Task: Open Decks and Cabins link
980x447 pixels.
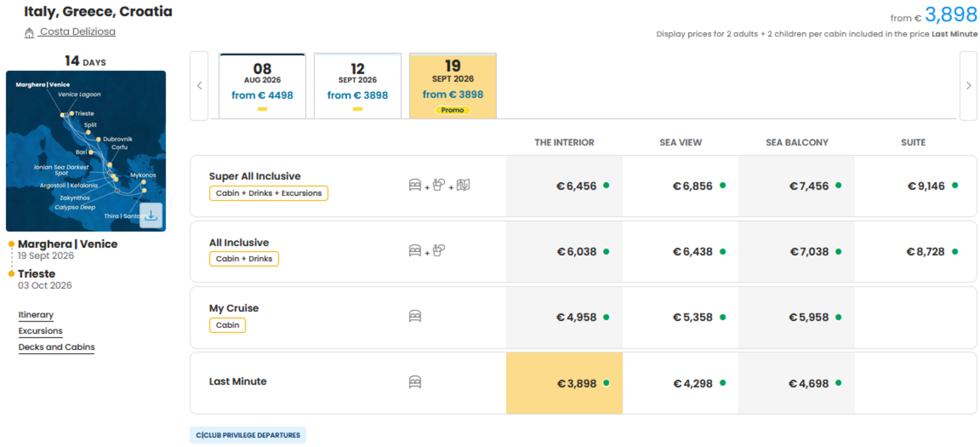Action: 56,347
